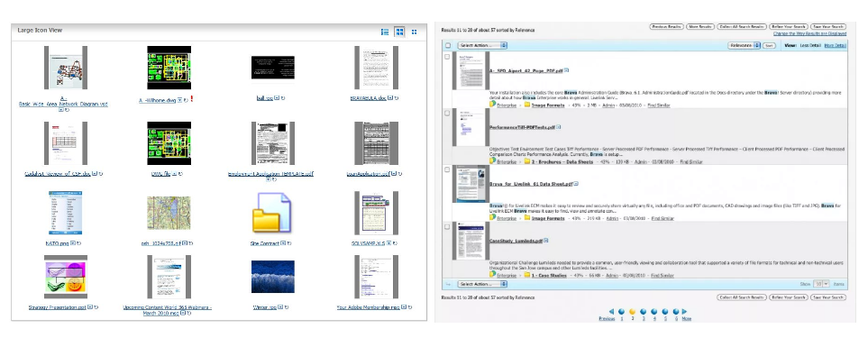Check the box for A-_SPD_Aiport_42_Page_PDF.pdf result
Viewport: 868px width, 338px height.
coord(447,57)
